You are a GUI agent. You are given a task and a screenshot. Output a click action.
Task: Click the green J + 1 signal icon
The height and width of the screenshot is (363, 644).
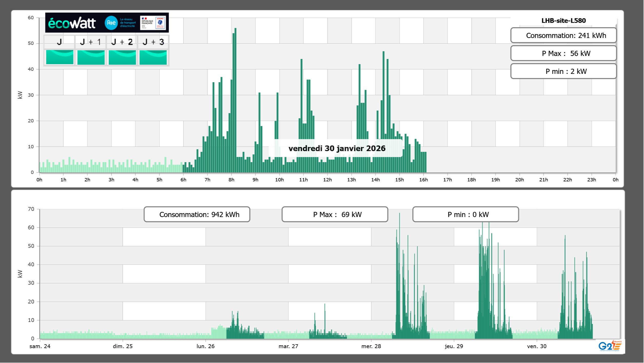[x=91, y=57]
